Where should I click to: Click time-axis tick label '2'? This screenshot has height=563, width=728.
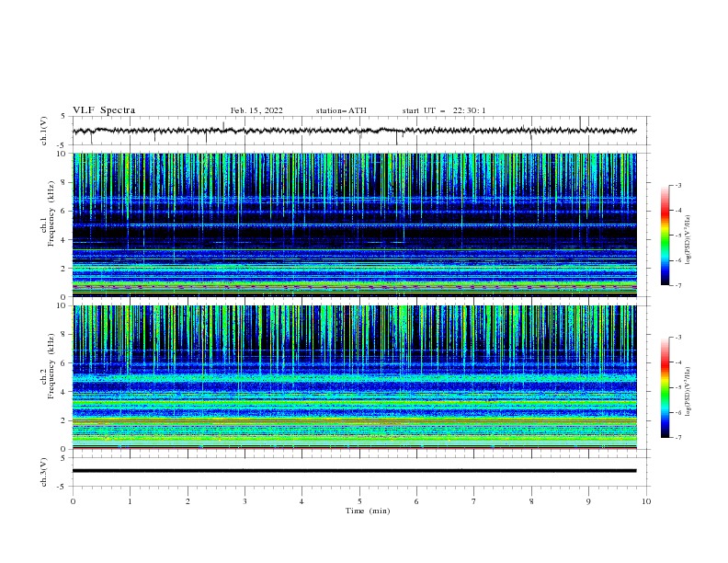pyautogui.click(x=188, y=501)
